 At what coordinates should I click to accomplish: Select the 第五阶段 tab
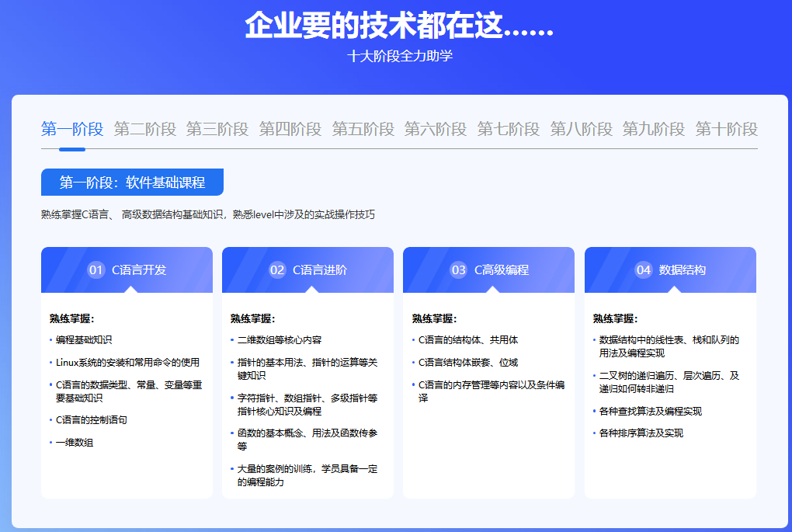tap(363, 130)
